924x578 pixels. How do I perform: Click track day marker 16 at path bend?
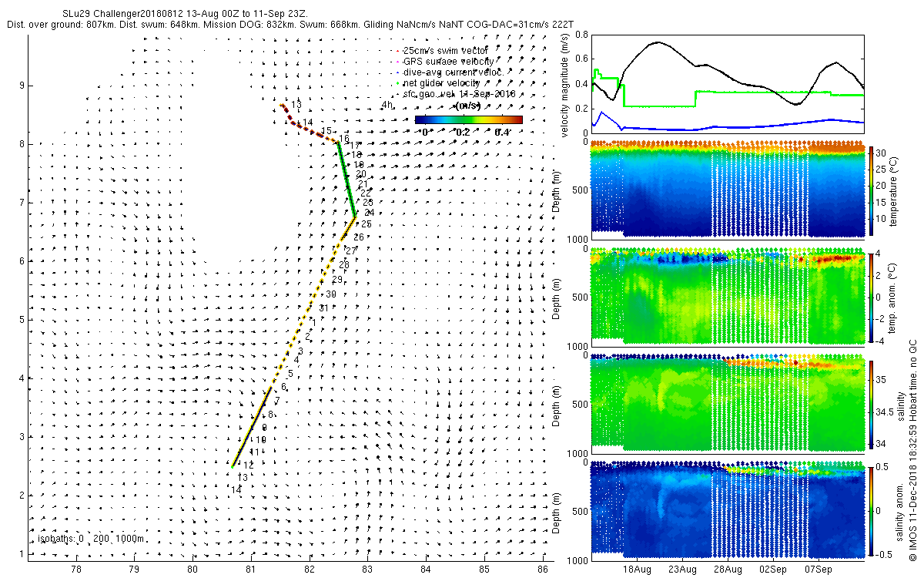(x=343, y=139)
